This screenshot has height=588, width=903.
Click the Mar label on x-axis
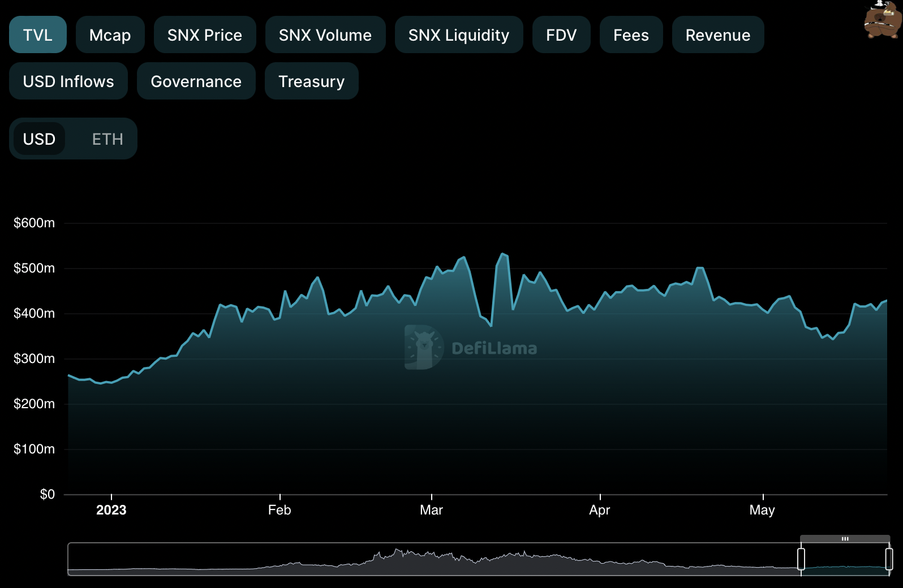pyautogui.click(x=431, y=510)
